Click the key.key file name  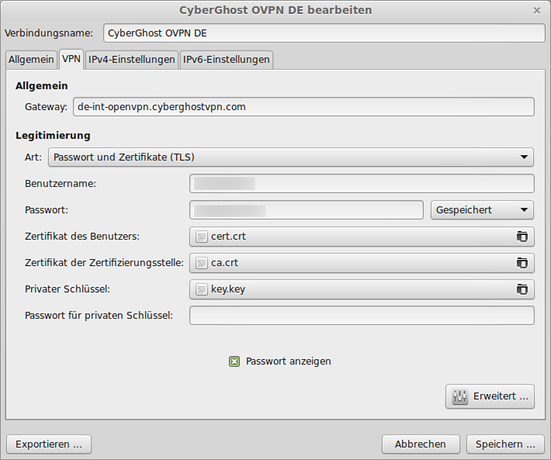click(x=228, y=290)
